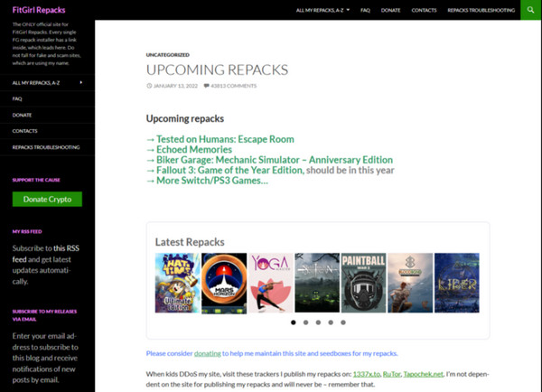Visit the 1337x.to tracker link
This screenshot has width=542, height=392.
click(x=367, y=374)
